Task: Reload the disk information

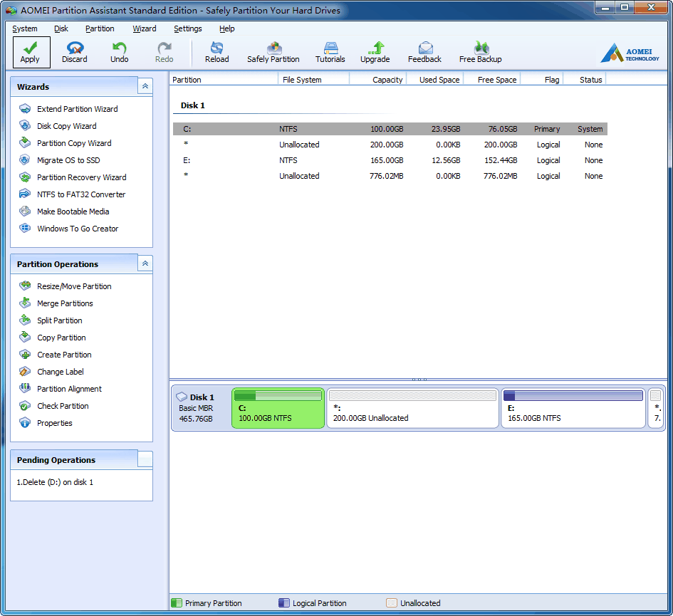Action: (x=216, y=52)
